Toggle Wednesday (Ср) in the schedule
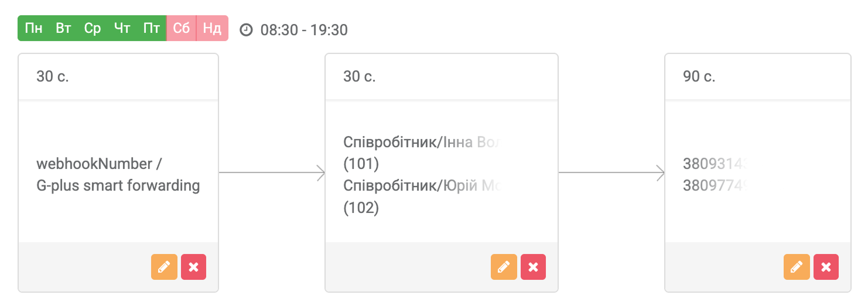This screenshot has width=868, height=298. (93, 28)
